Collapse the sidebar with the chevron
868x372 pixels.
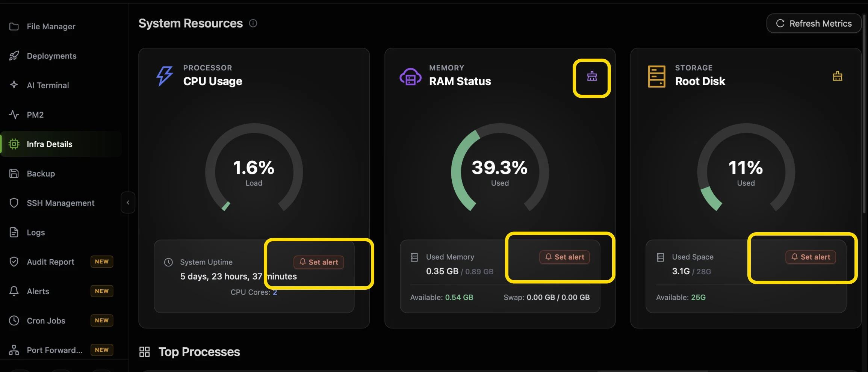point(128,203)
